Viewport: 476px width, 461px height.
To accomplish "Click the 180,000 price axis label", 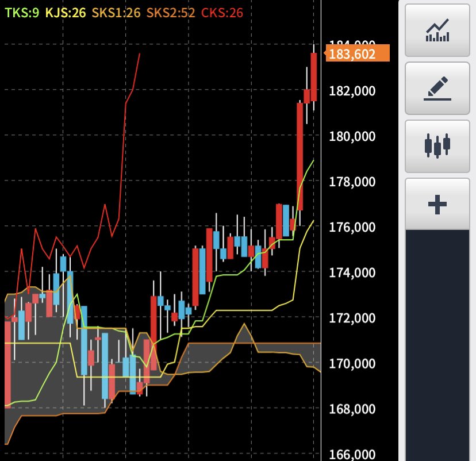I will click(352, 137).
